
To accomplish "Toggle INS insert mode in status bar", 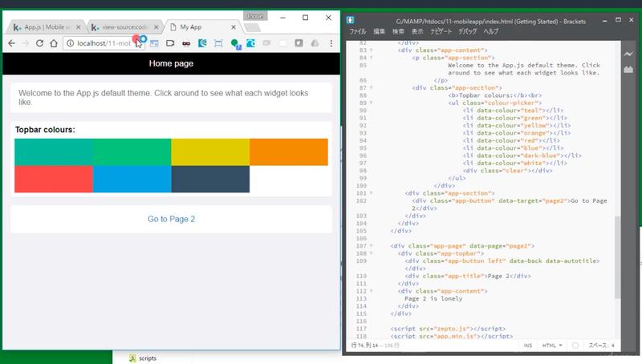I will 528,346.
